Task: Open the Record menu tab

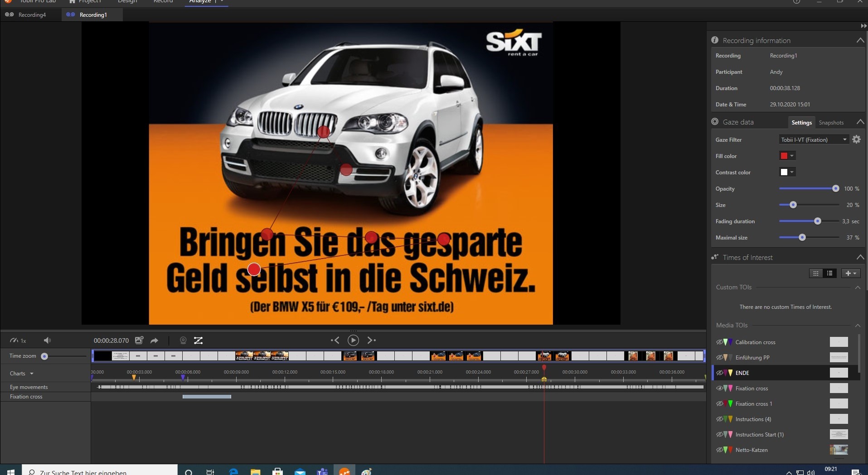Action: point(163,2)
